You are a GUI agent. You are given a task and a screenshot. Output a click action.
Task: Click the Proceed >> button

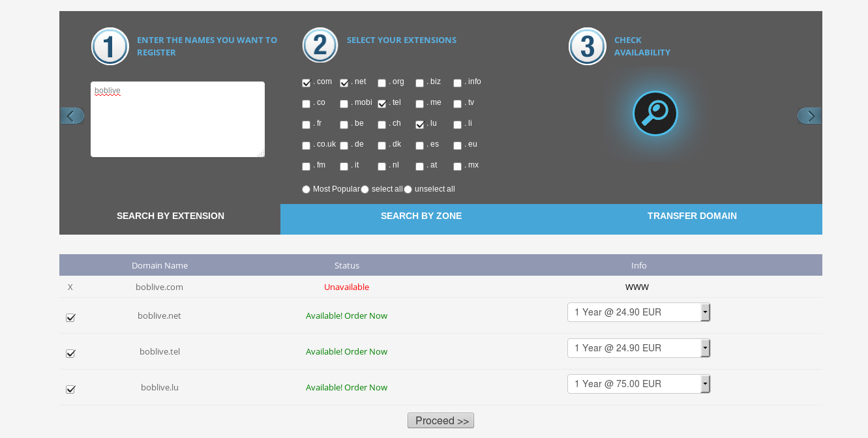pyautogui.click(x=441, y=420)
